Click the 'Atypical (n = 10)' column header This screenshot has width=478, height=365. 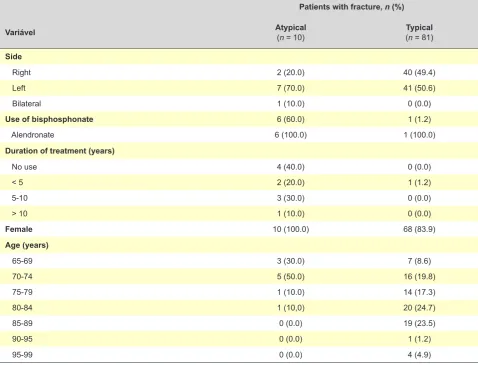click(x=291, y=32)
